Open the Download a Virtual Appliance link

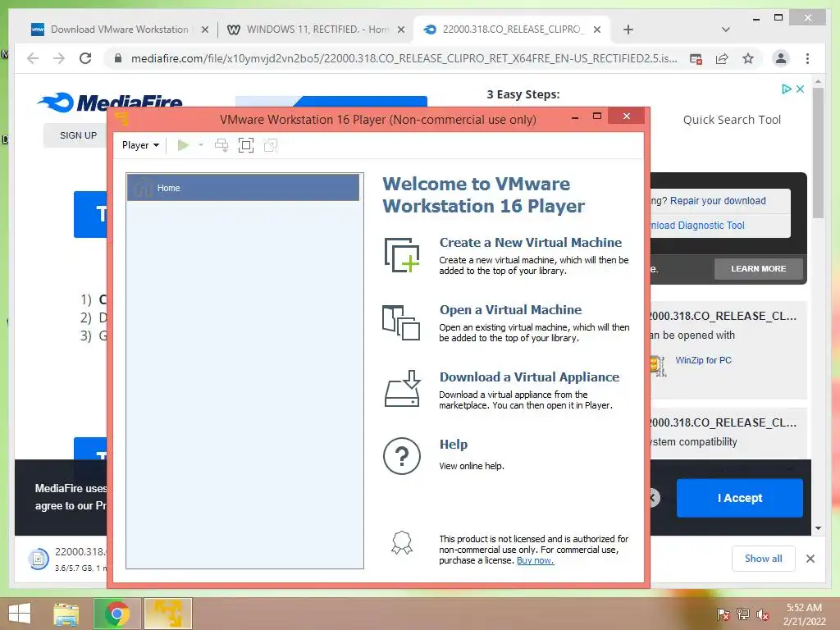(529, 377)
